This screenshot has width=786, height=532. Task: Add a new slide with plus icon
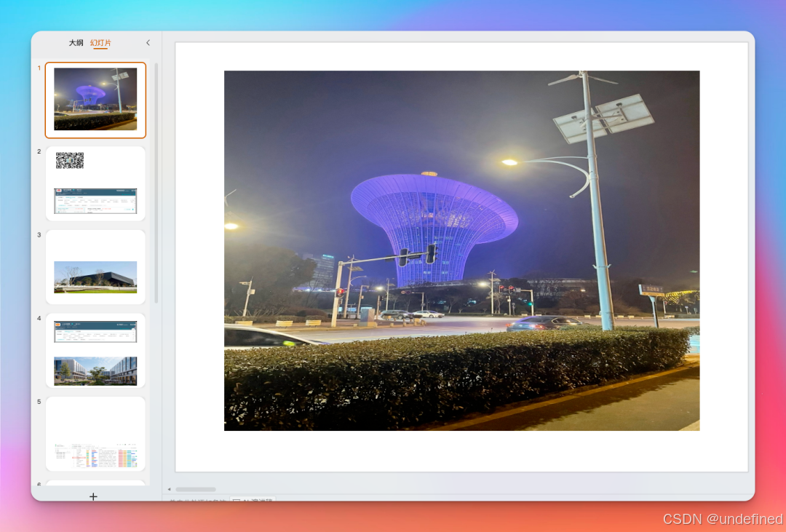pyautogui.click(x=93, y=496)
